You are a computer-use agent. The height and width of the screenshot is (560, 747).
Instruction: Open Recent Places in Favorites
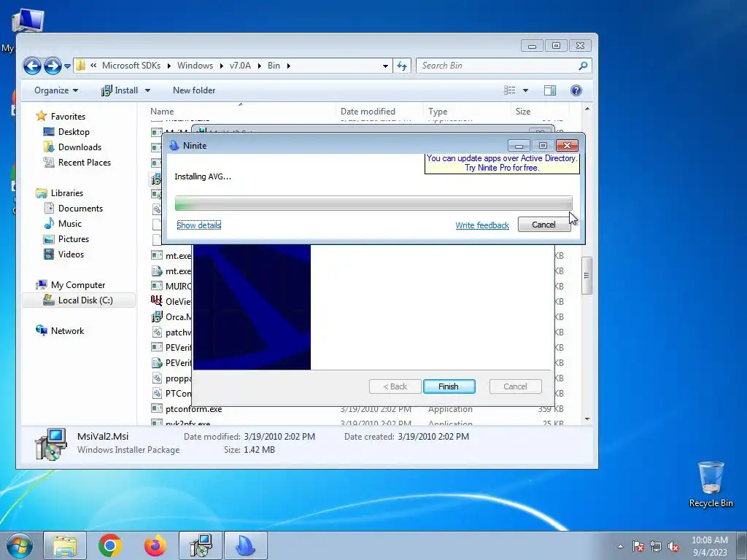click(x=85, y=163)
